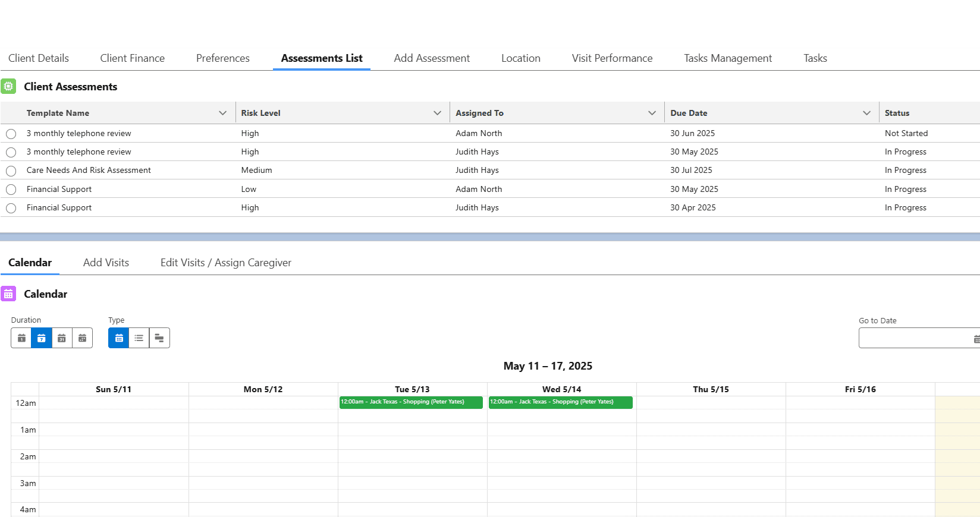Open the Visit Performance tab
980x517 pixels.
click(x=612, y=58)
